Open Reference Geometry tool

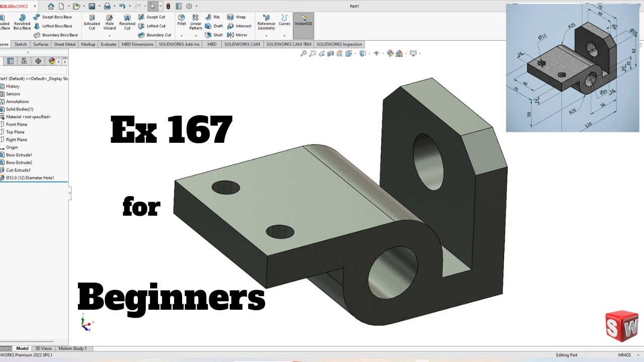(x=266, y=22)
